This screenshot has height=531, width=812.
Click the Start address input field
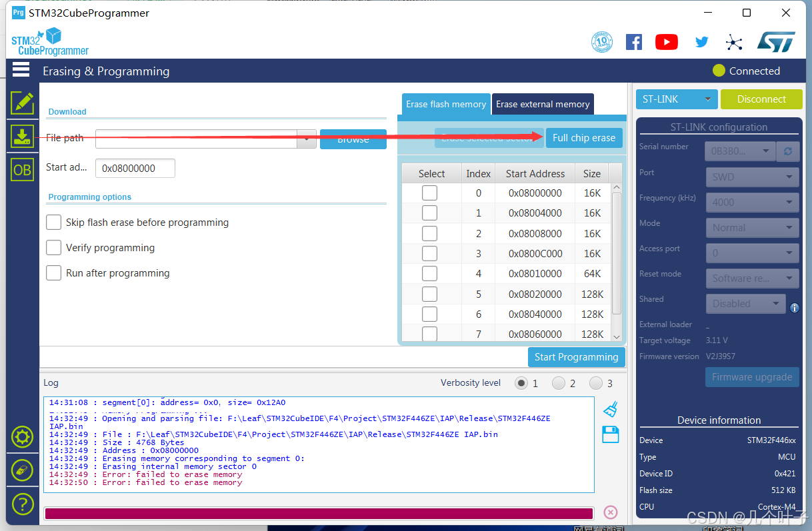[135, 169]
